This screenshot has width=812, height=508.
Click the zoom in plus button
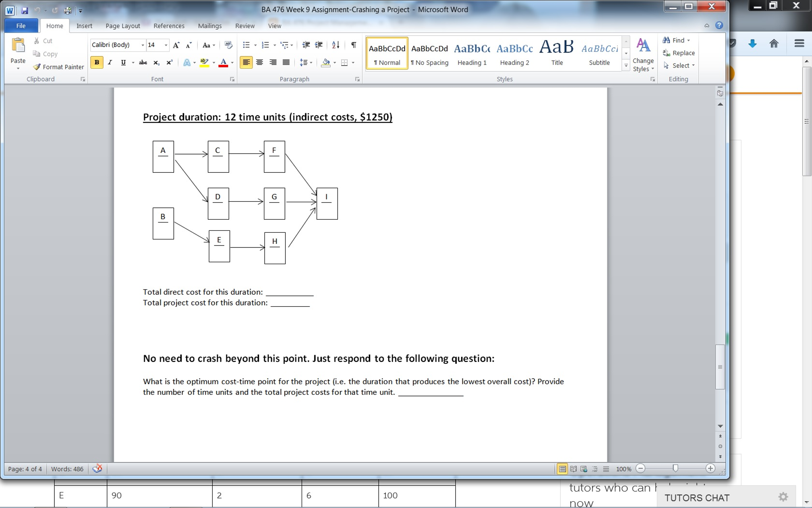point(710,469)
